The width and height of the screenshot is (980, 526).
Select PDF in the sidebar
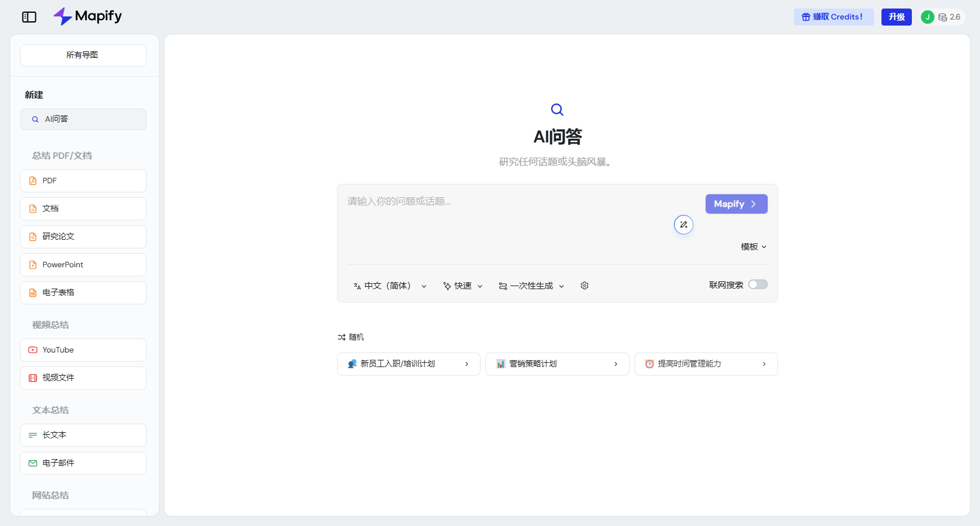(x=83, y=181)
